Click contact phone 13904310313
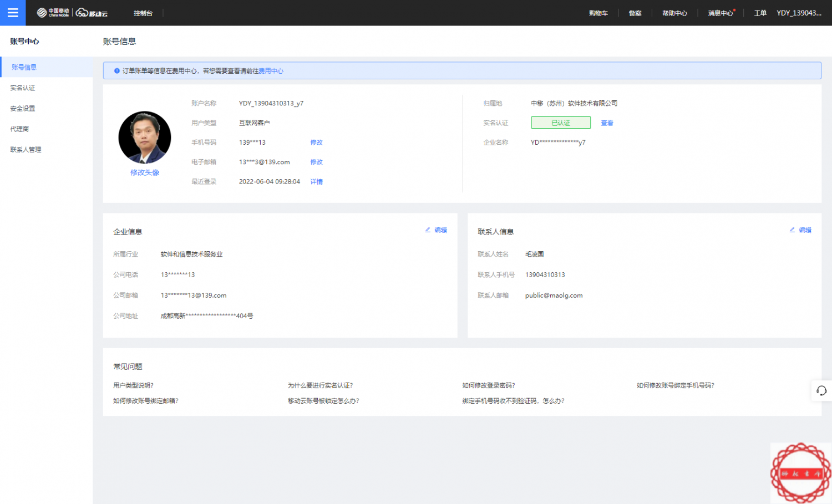 [x=545, y=274]
